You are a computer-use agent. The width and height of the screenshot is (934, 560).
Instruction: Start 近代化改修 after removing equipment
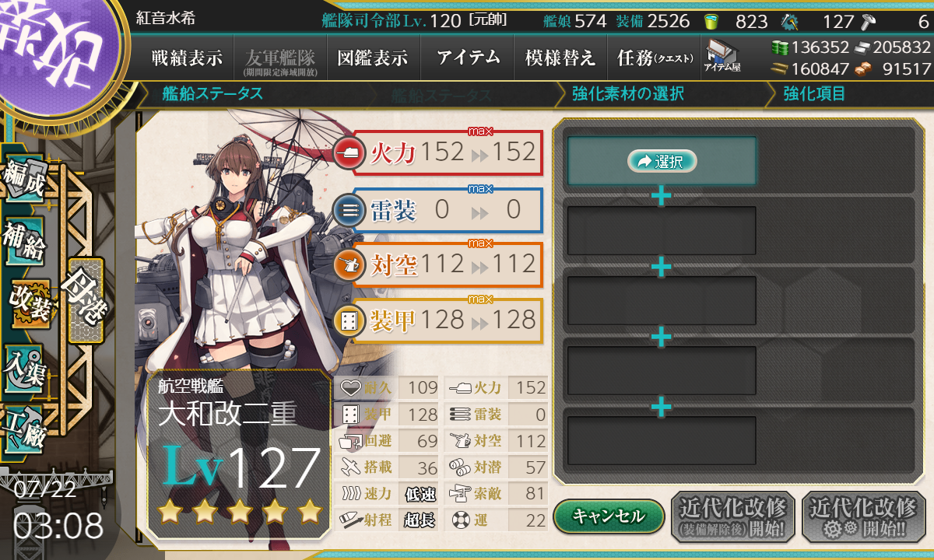732,516
